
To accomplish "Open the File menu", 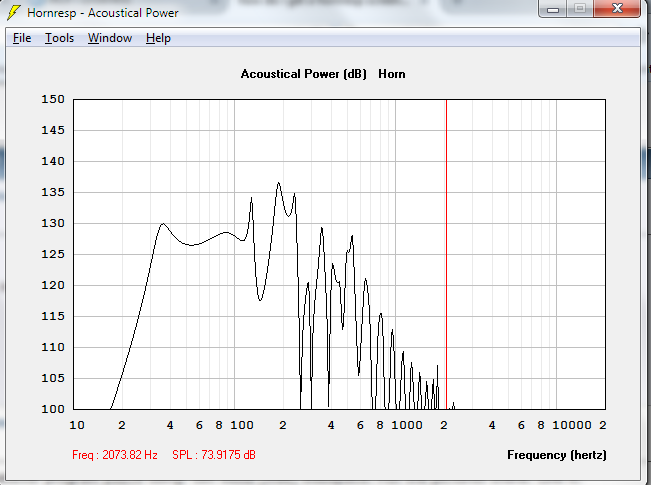I will point(22,38).
